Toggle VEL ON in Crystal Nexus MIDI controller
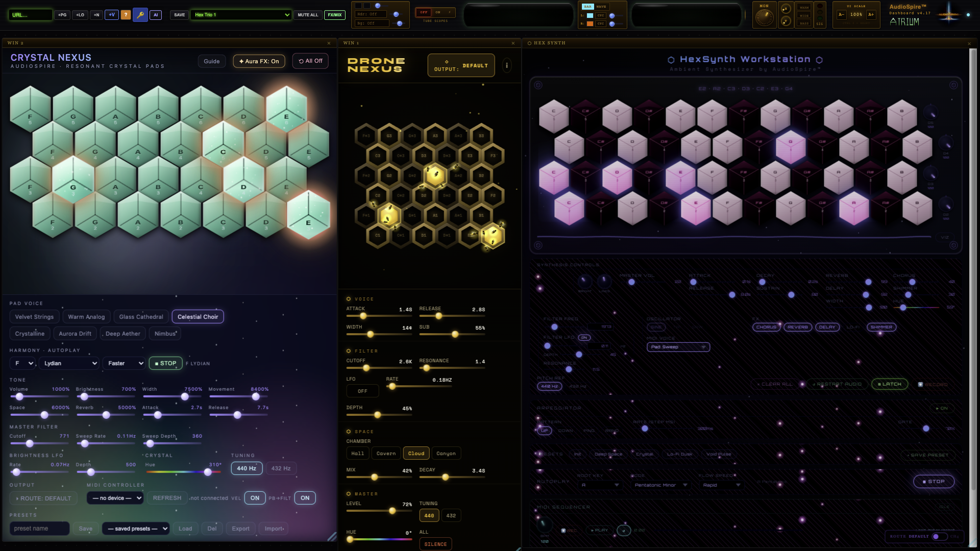Screen dimensions: 980x551 (x=255, y=498)
